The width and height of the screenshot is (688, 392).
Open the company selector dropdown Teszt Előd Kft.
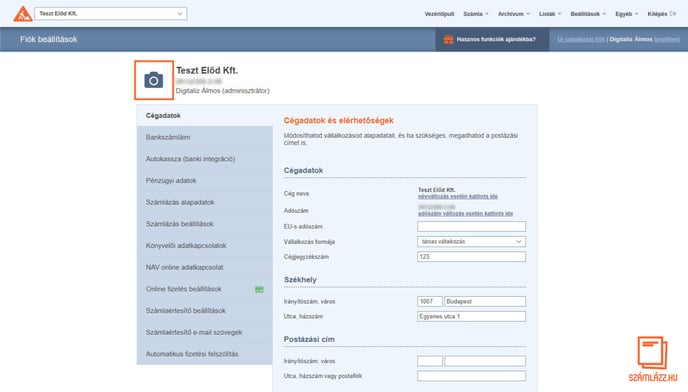111,14
